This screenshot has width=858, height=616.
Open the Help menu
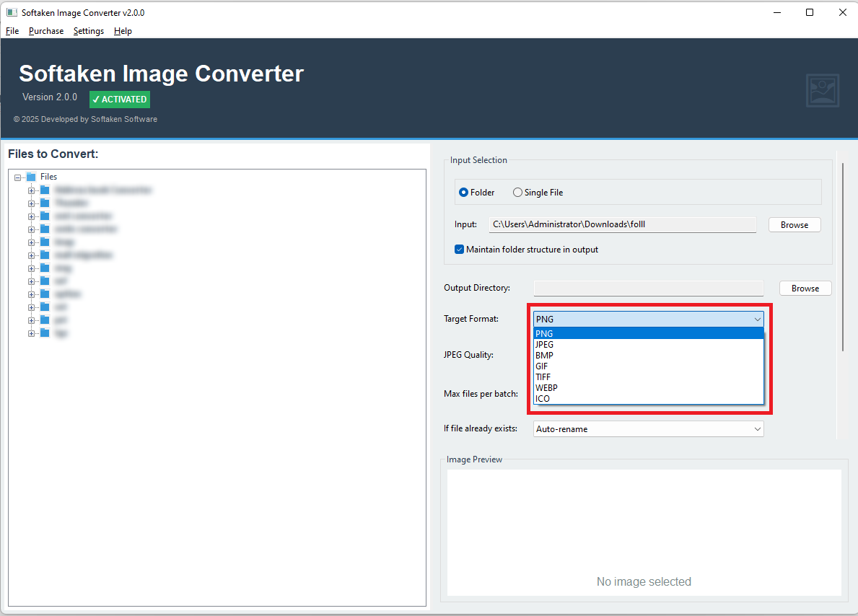123,31
